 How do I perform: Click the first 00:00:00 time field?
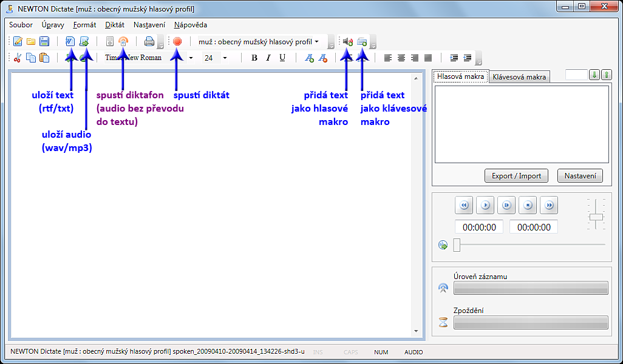coord(479,227)
